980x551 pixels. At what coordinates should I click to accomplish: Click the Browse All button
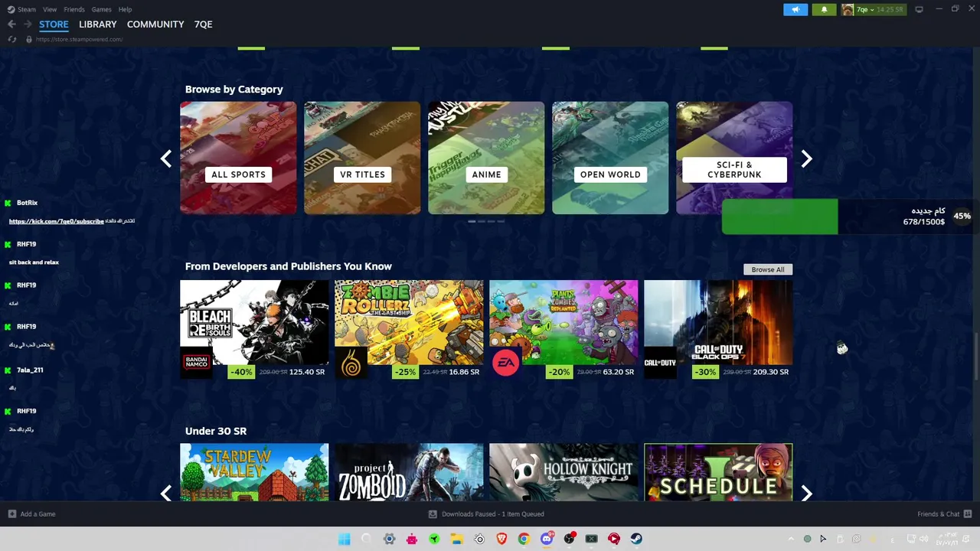click(x=768, y=269)
